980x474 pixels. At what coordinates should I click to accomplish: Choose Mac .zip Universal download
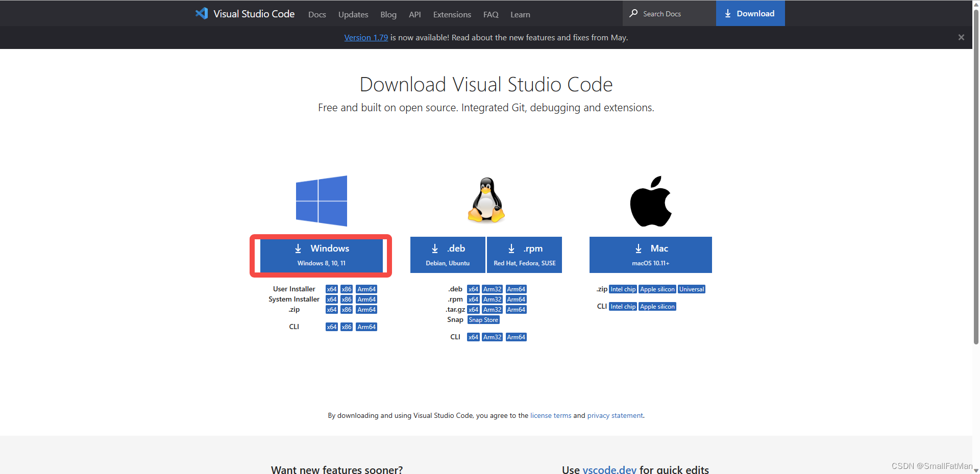pyautogui.click(x=692, y=289)
